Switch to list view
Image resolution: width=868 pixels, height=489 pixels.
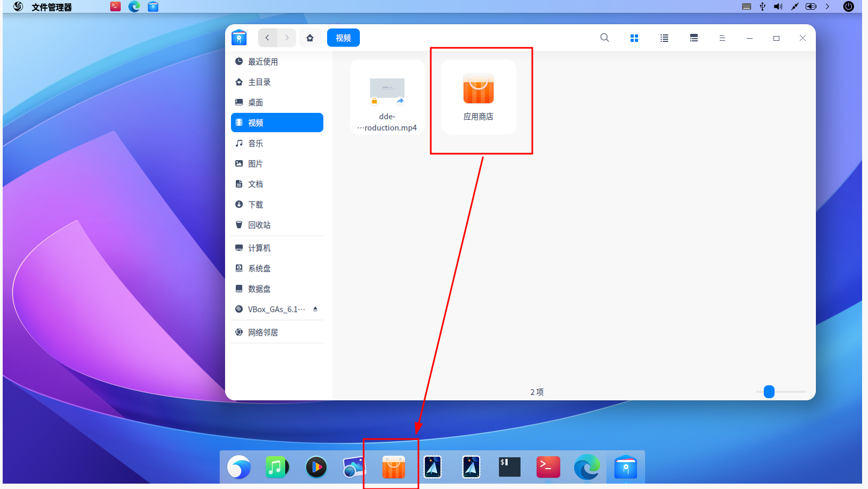point(664,38)
